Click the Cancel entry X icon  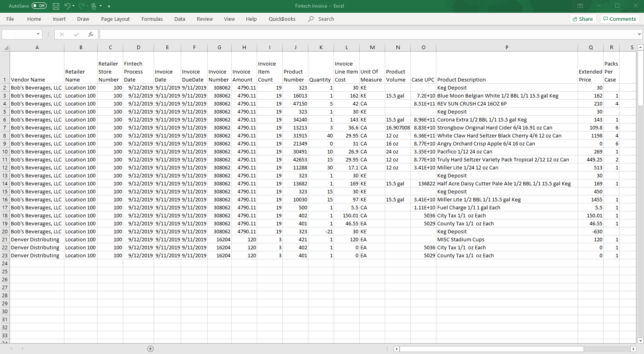click(x=62, y=34)
